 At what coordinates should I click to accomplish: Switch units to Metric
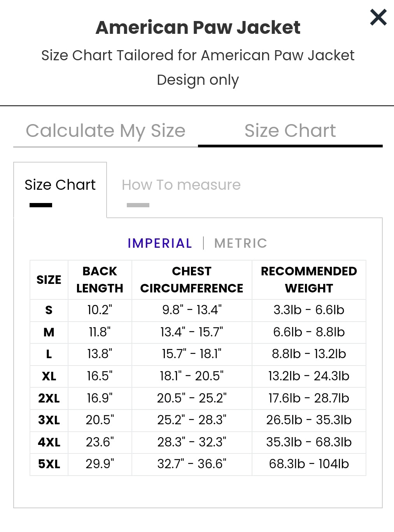point(241,243)
